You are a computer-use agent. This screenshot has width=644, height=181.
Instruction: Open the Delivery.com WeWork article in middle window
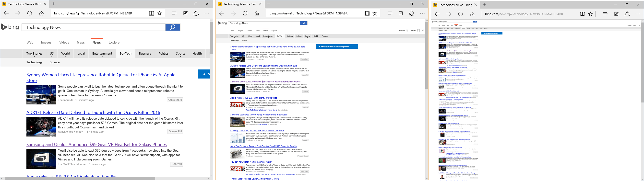(x=257, y=131)
